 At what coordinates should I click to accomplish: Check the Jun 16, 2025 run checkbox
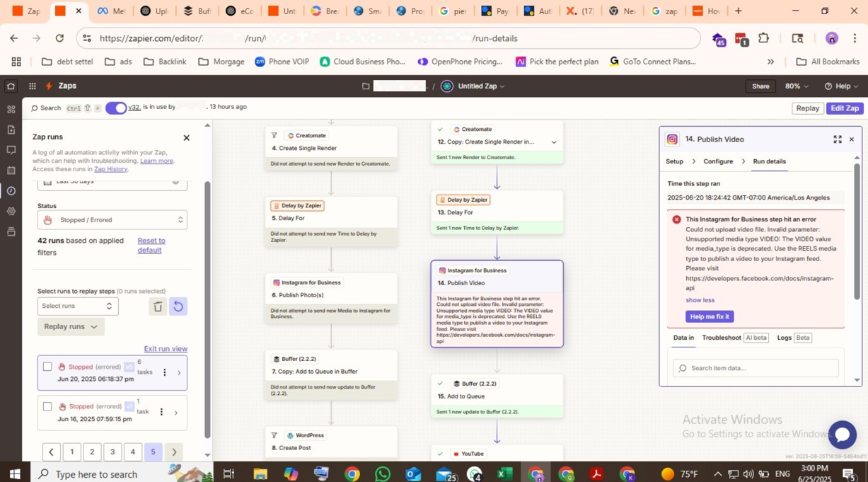click(47, 406)
